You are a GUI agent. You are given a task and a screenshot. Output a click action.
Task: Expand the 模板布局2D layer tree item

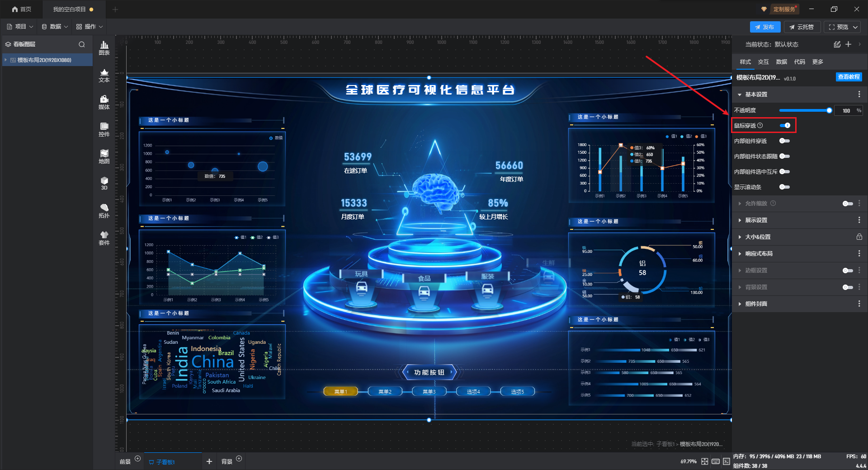click(5, 60)
